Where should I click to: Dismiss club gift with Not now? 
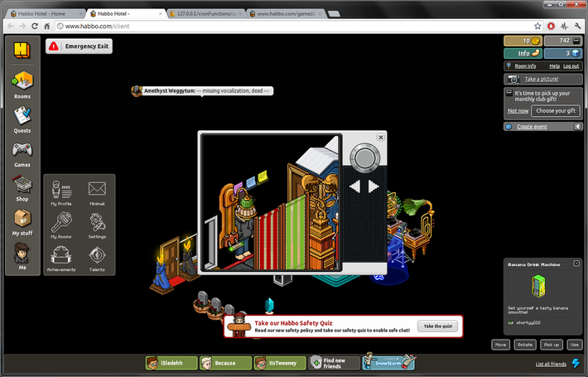[x=518, y=111]
